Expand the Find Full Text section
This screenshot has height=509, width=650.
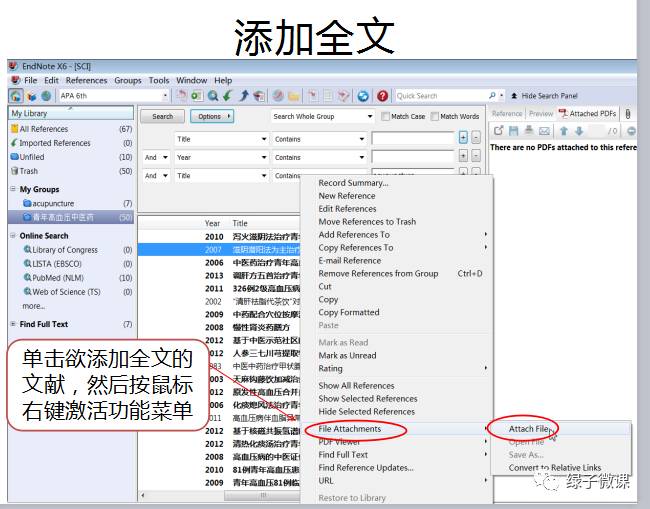(13, 324)
